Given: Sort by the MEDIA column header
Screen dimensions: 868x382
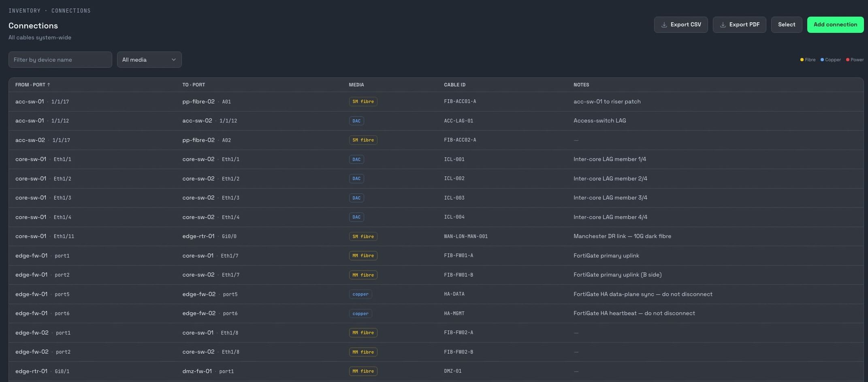Looking at the screenshot, I should (356, 85).
